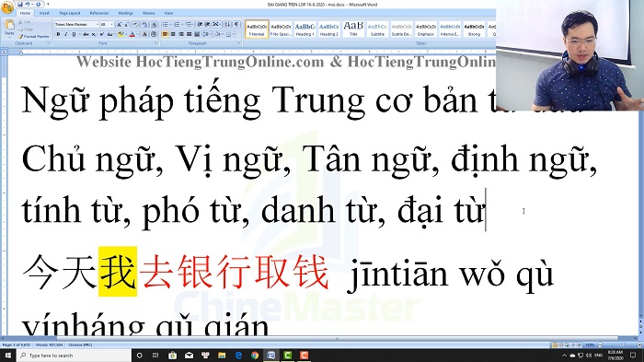Click the Windows taskbar search box
Screen dimensions: 644x362
tap(75, 355)
